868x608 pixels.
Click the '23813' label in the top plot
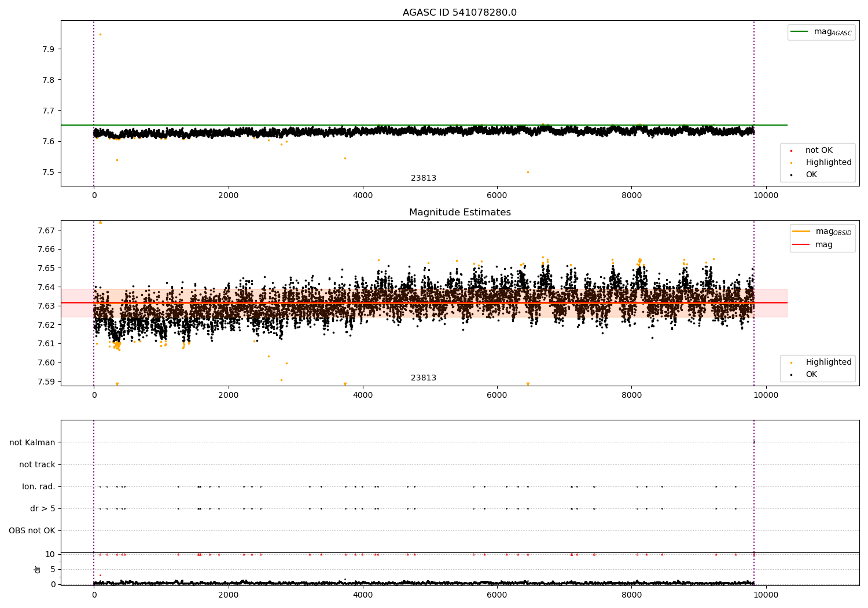424,178
